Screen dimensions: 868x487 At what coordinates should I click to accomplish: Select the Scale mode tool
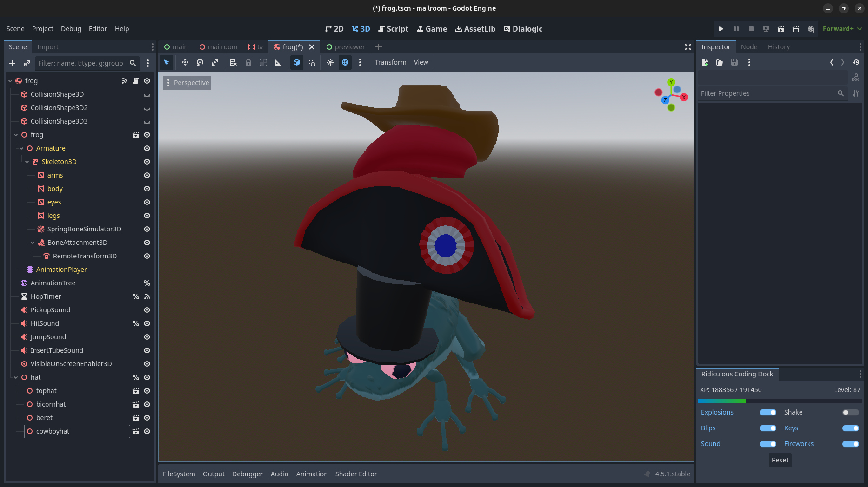pyautogui.click(x=215, y=62)
